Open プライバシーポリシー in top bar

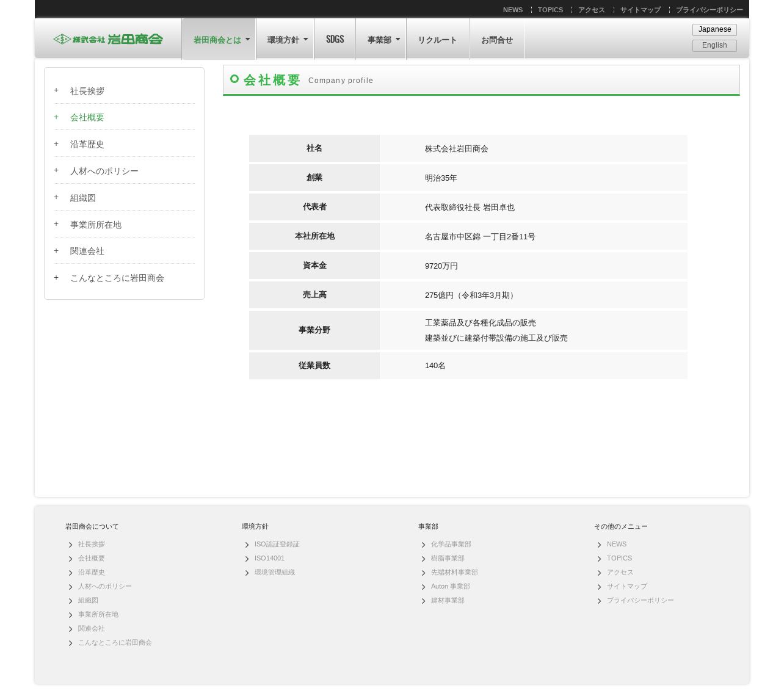[710, 10]
